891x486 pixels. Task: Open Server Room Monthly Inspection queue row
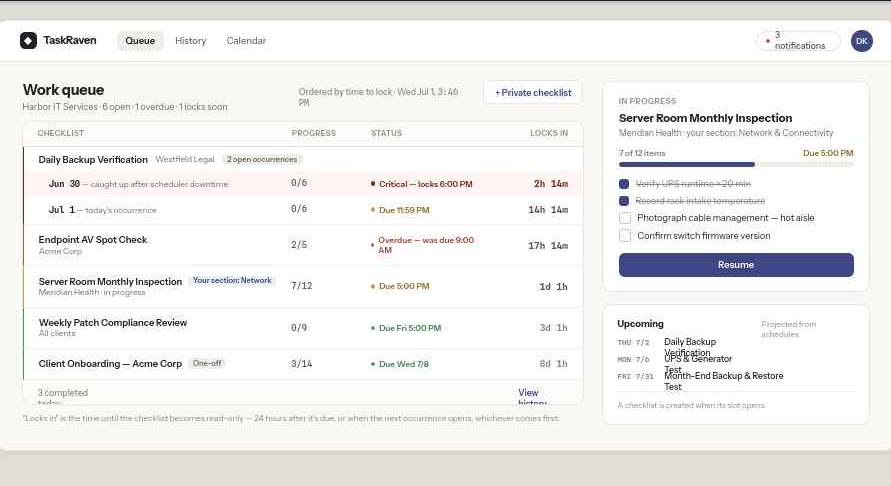303,286
